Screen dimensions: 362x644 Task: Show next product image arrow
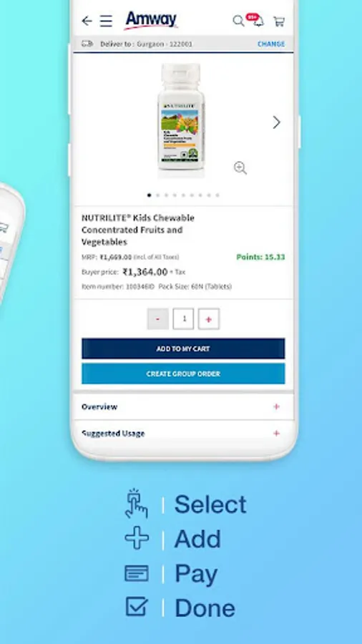277,122
